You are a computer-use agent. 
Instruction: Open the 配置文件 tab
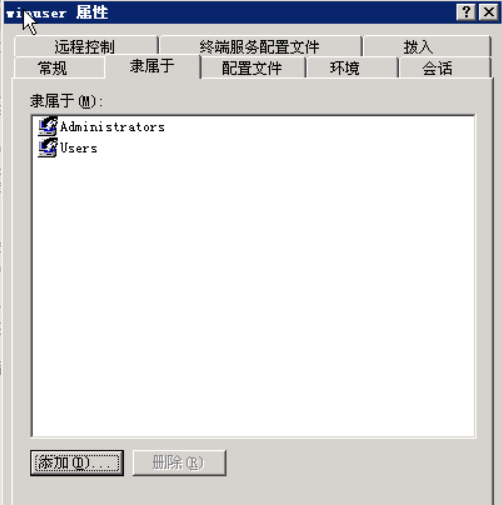click(x=252, y=68)
